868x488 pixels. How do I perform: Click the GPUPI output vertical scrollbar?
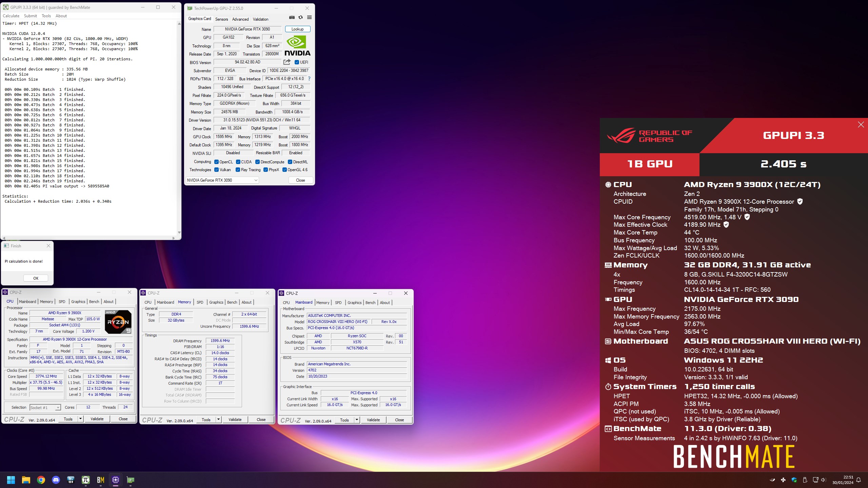click(179, 128)
